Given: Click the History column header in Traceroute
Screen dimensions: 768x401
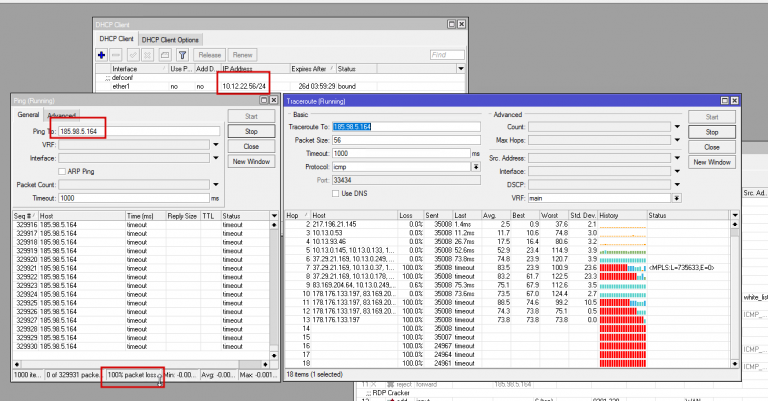Looking at the screenshot, I should click(x=623, y=215).
